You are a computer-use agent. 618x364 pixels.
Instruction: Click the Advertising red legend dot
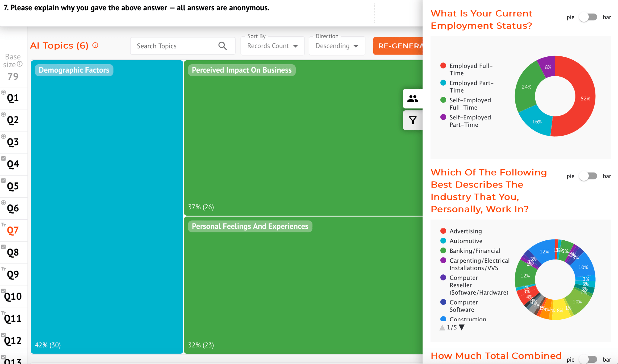point(443,231)
